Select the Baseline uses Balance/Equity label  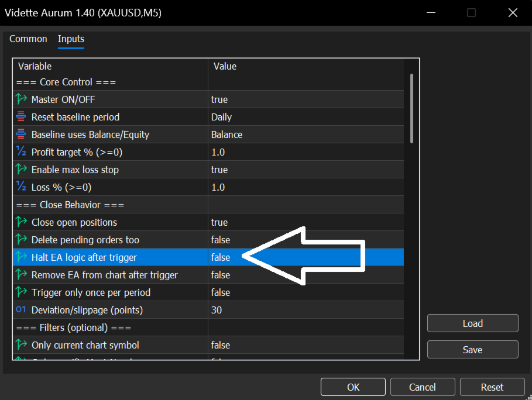tap(90, 135)
